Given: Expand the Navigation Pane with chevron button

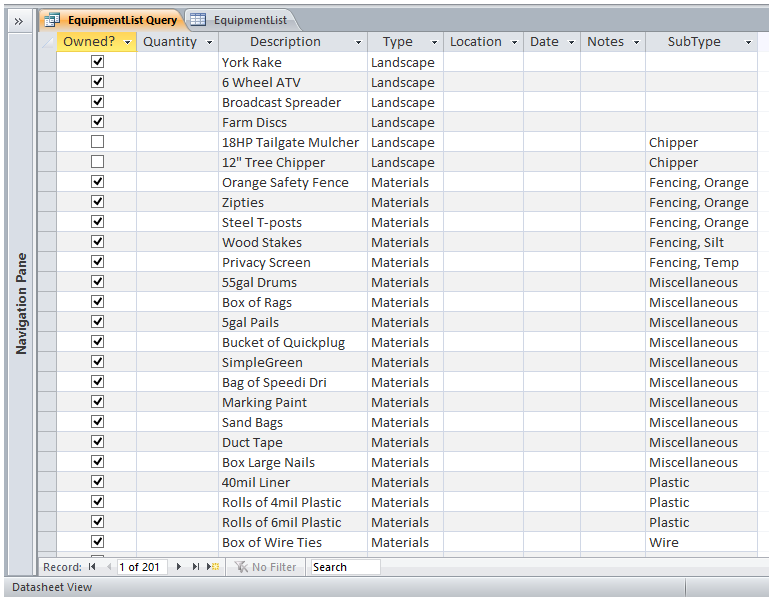Looking at the screenshot, I should 18,20.
